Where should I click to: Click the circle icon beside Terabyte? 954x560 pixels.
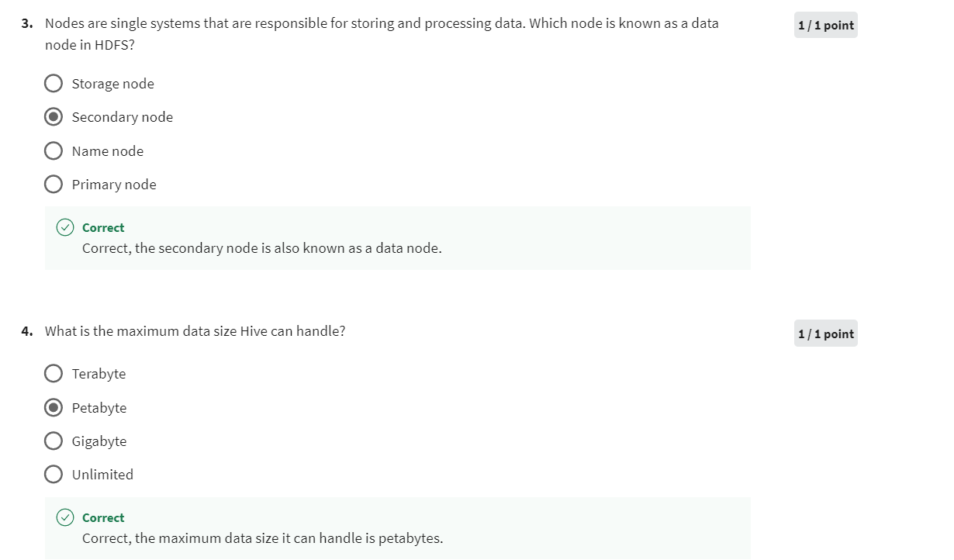click(54, 373)
